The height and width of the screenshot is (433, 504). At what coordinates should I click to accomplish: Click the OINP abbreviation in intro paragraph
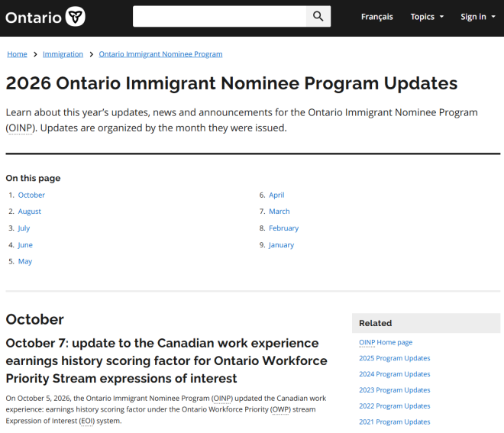[x=21, y=128]
